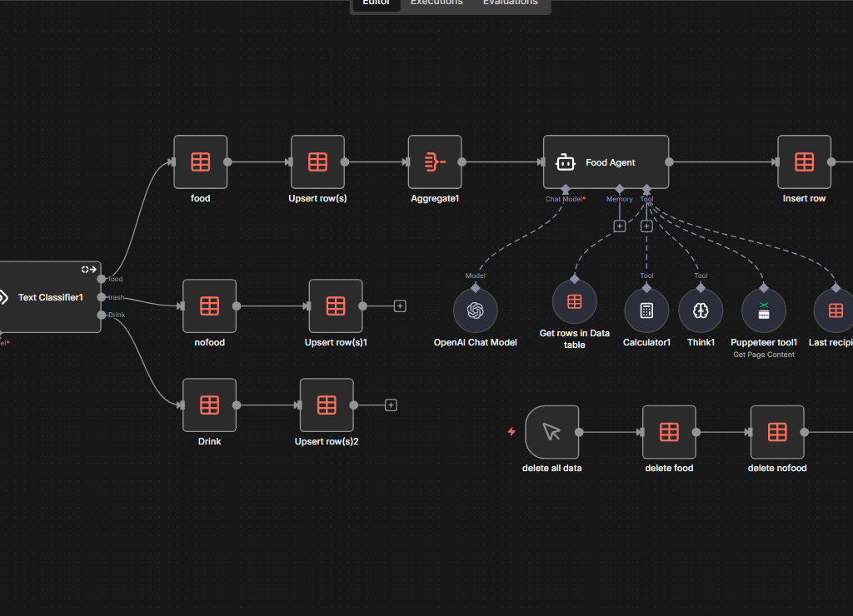Switch to the Evaluations tab

(510, 2)
